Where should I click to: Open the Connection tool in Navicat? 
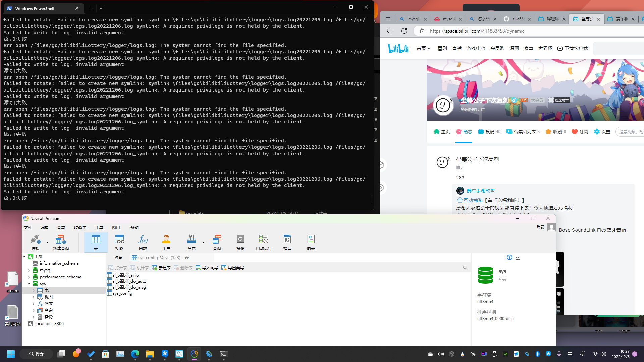click(x=35, y=242)
